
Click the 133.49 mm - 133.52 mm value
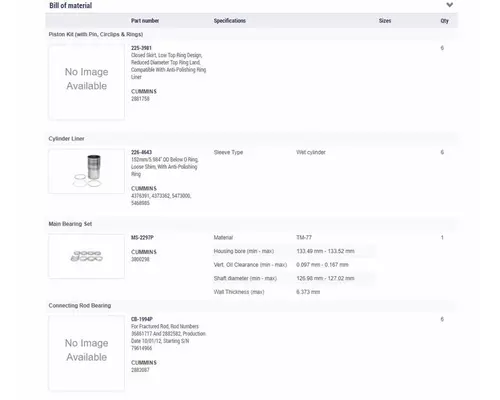(325, 251)
